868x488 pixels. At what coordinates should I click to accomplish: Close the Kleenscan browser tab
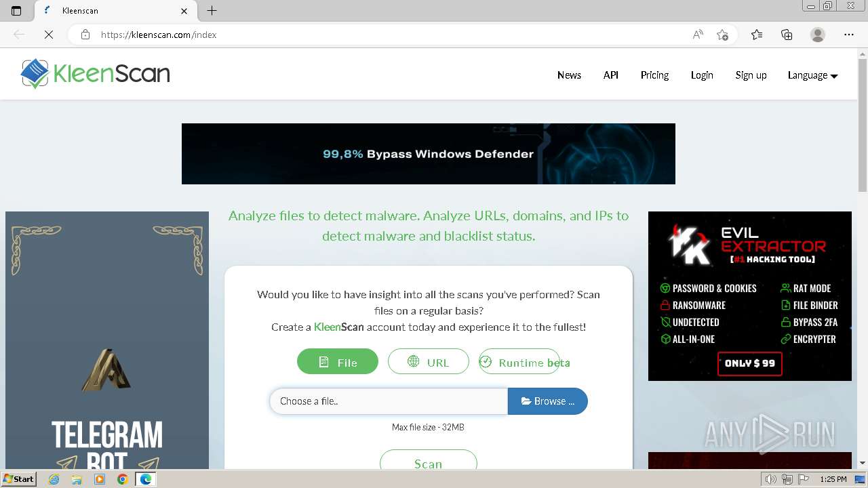click(x=184, y=11)
